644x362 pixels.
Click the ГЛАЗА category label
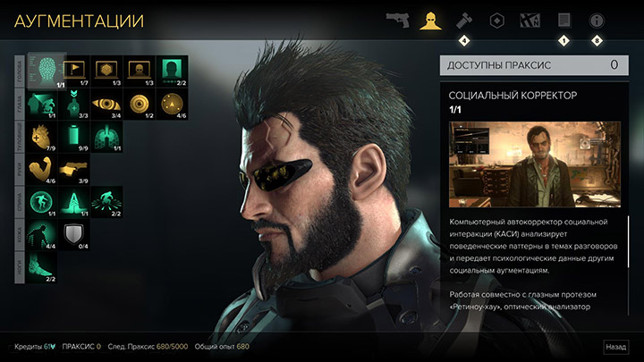(20, 104)
